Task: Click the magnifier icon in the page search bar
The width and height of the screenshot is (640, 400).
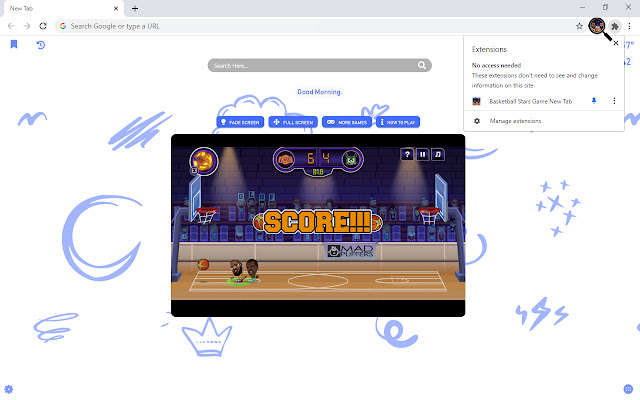Action: pyautogui.click(x=422, y=65)
